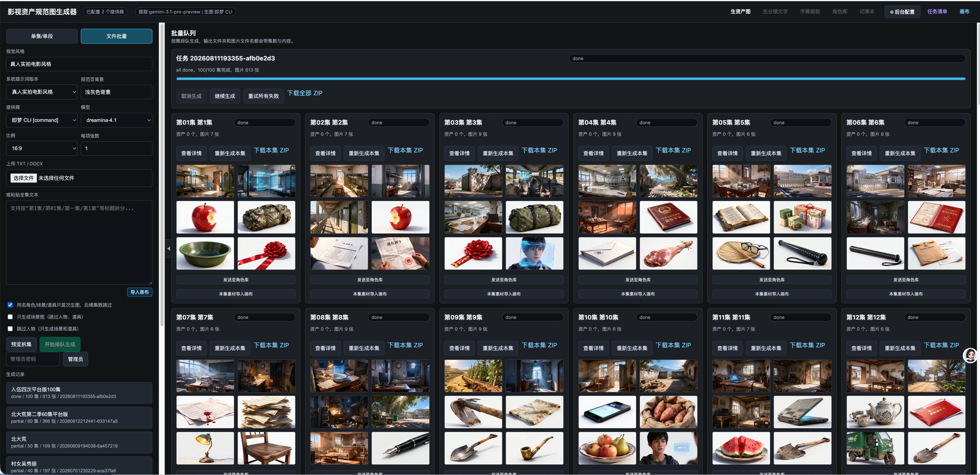The width and height of the screenshot is (980, 475).
Task: Check the 跳过人物 option
Action: 10,328
